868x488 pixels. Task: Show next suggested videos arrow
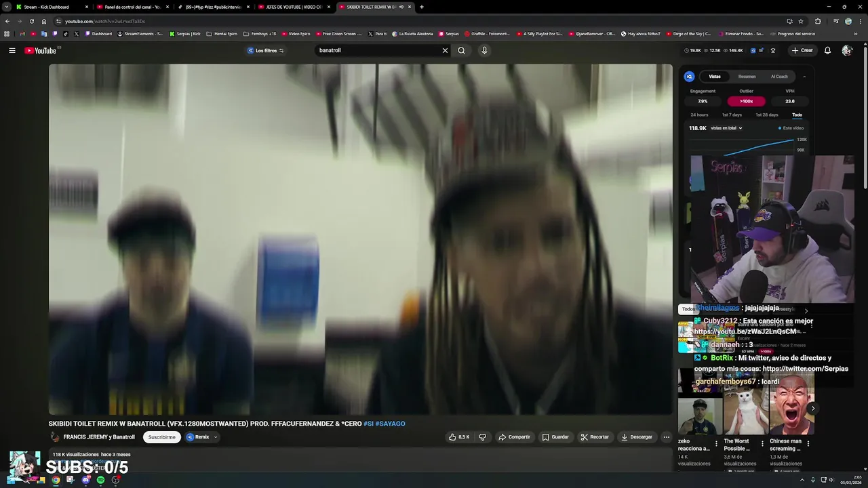click(812, 408)
